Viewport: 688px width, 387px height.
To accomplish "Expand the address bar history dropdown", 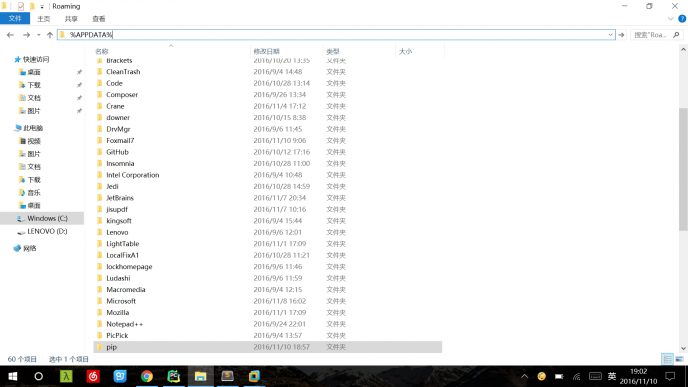I will [610, 35].
